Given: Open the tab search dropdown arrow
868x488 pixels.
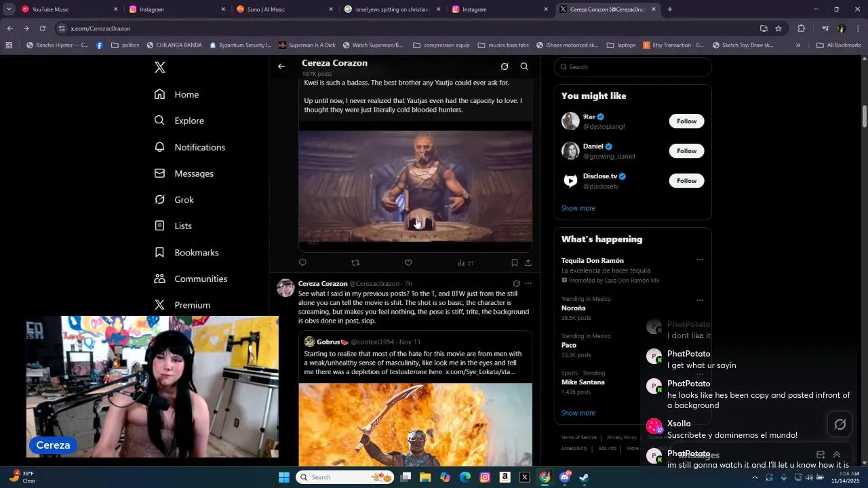Looking at the screenshot, I should [9, 9].
